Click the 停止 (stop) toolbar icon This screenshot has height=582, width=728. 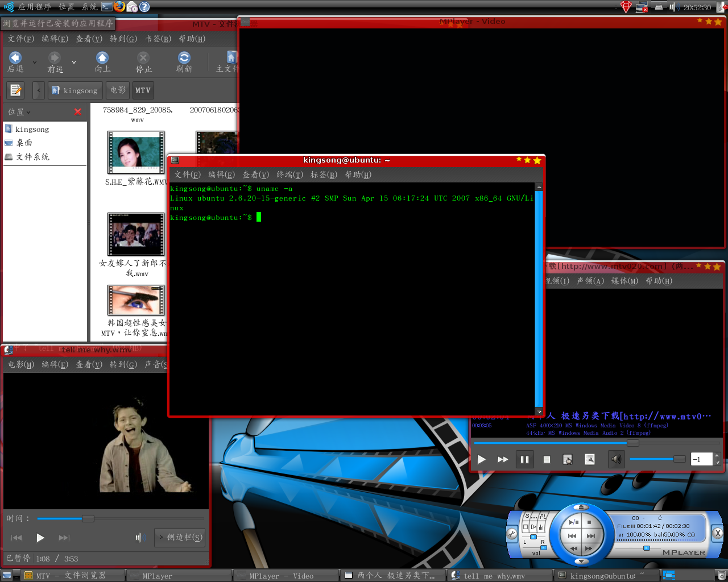(x=143, y=62)
